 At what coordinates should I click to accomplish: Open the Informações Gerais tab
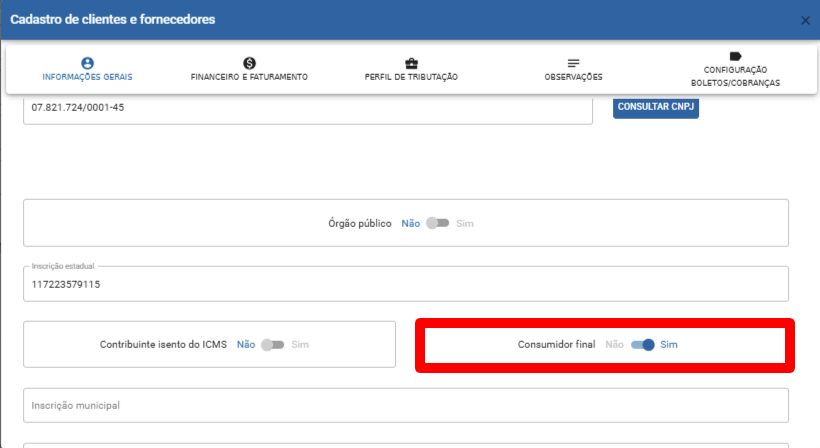87,69
